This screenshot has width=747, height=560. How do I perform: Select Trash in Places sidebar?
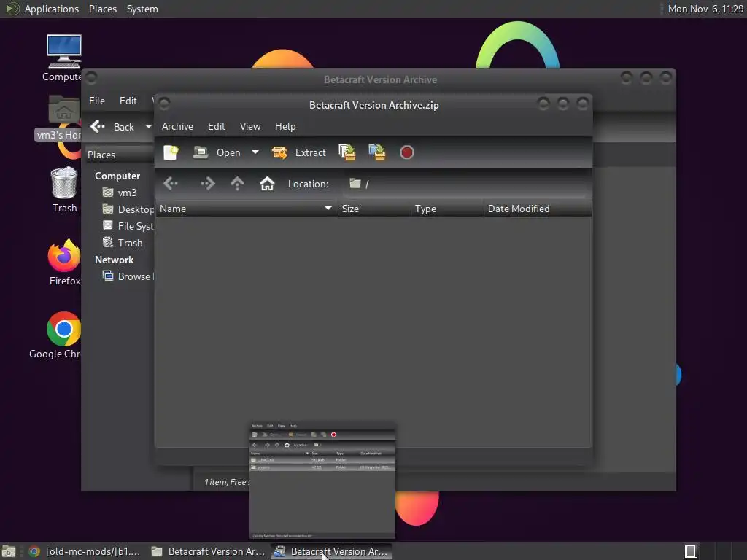point(123,243)
